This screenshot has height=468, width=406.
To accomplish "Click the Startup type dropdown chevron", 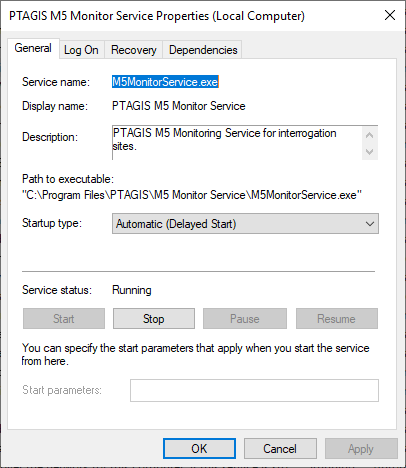I will (x=370, y=224).
